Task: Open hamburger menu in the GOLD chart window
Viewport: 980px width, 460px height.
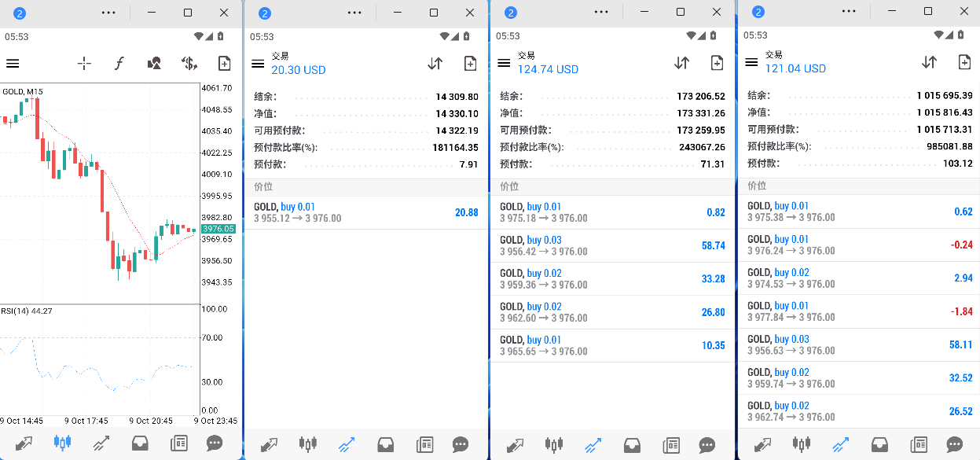Action: (13, 64)
